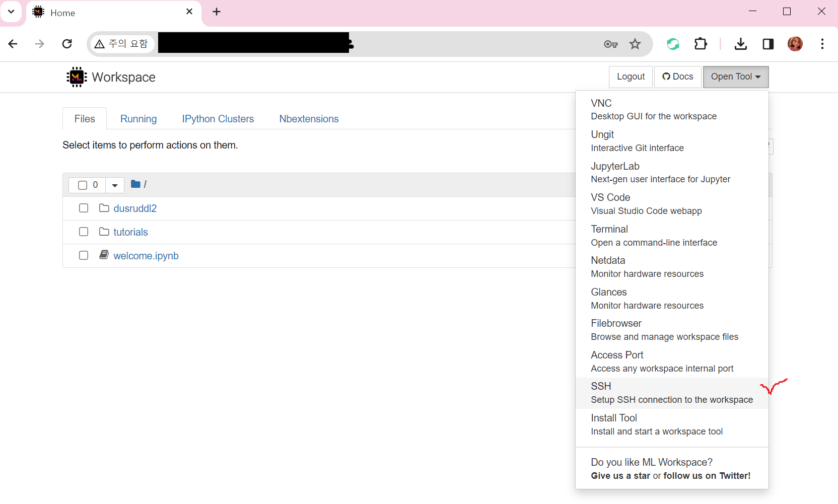Open the IPython Clusters tab
This screenshot has height=504, width=838.
(218, 119)
